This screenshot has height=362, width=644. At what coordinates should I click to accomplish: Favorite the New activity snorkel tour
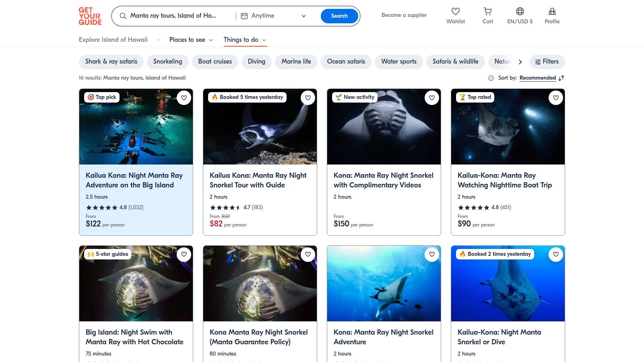tap(432, 98)
